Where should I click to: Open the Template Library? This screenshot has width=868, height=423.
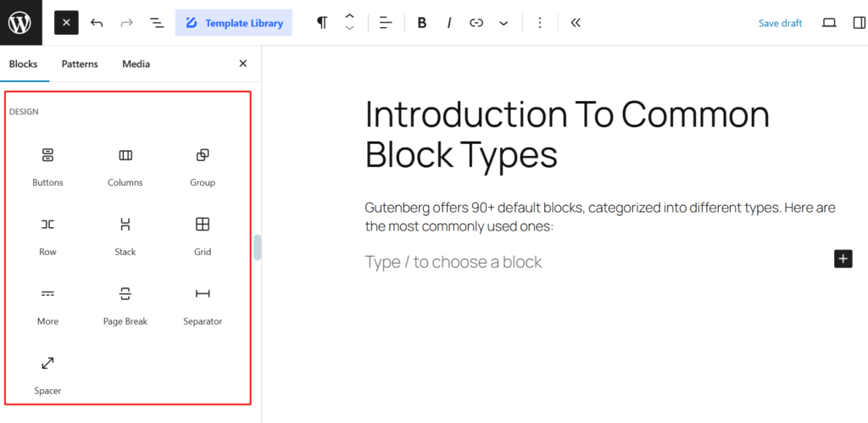point(234,23)
